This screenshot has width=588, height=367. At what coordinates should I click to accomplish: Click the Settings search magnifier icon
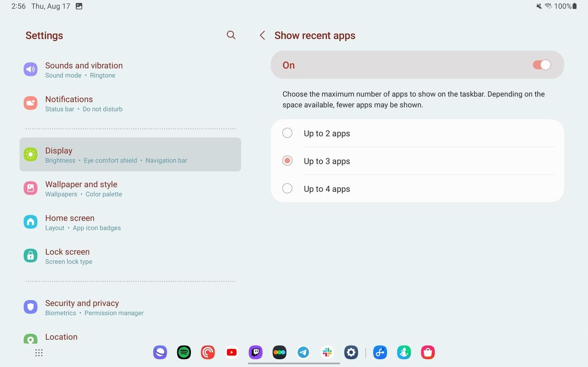pyautogui.click(x=231, y=35)
